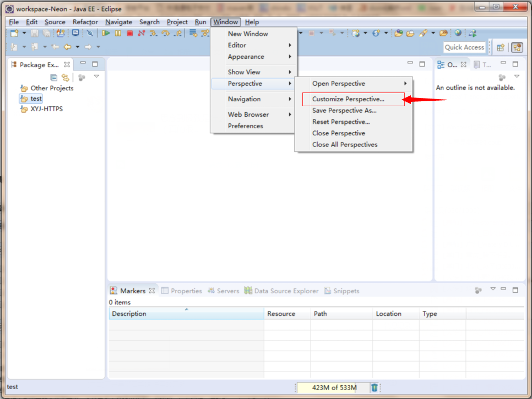The width and height of the screenshot is (532, 399).
Task: Click the yellow Back navigation arrow
Action: (x=68, y=47)
